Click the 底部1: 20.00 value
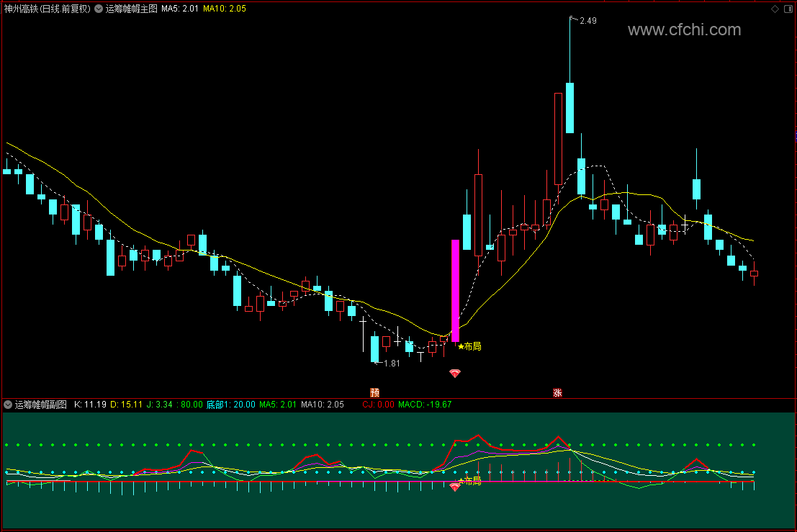 click(x=231, y=405)
